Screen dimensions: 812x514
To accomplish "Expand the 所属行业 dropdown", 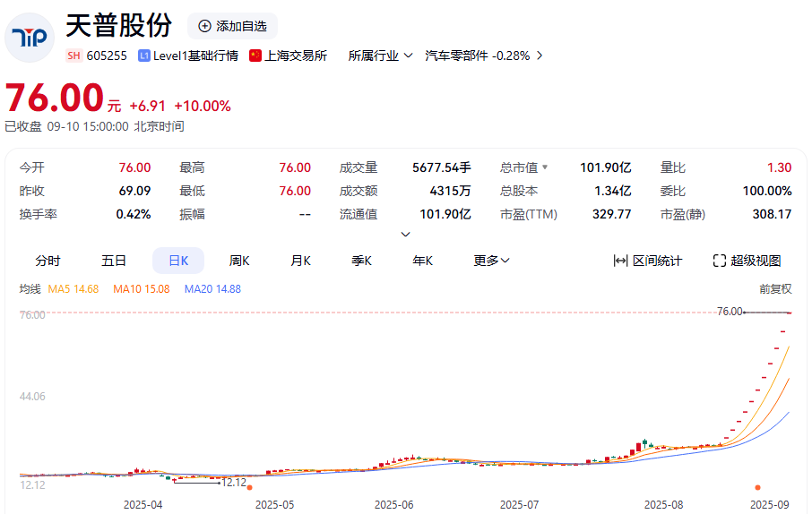I will click(x=381, y=56).
